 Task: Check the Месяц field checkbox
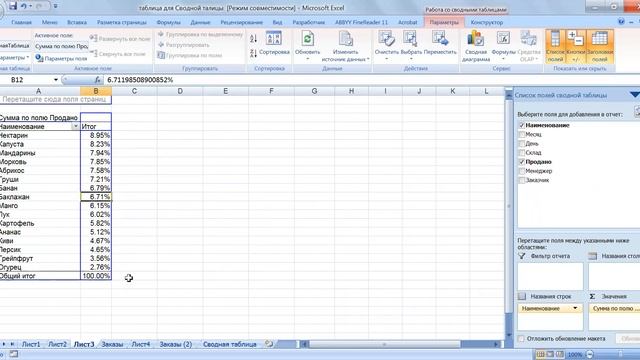[522, 134]
